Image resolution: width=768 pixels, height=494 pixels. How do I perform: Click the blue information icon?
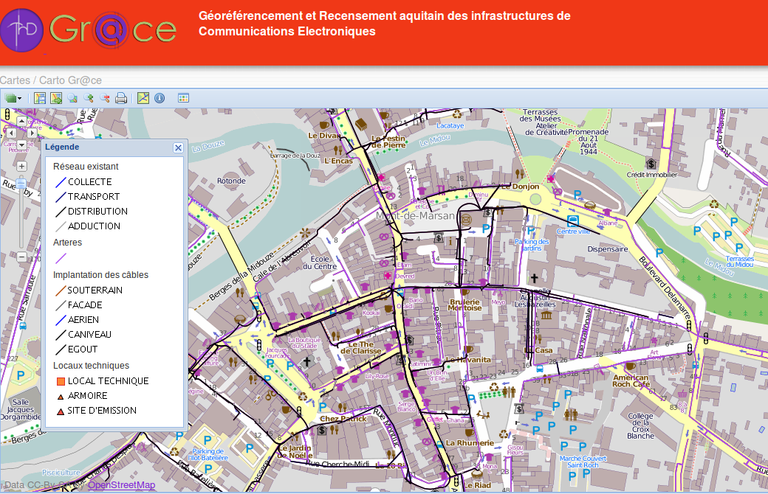coord(159,98)
